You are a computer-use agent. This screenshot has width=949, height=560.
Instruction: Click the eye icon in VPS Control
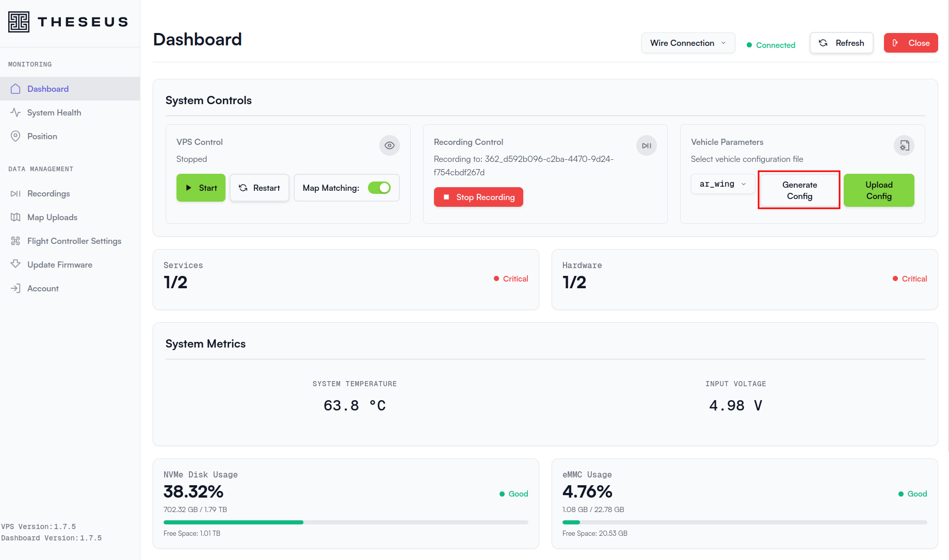coord(390,145)
